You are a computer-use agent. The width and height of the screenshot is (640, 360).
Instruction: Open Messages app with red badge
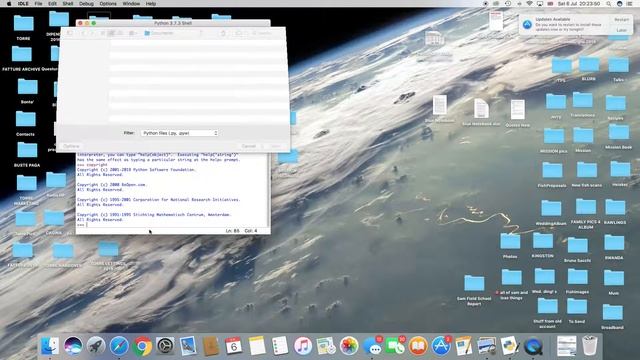pos(372,346)
